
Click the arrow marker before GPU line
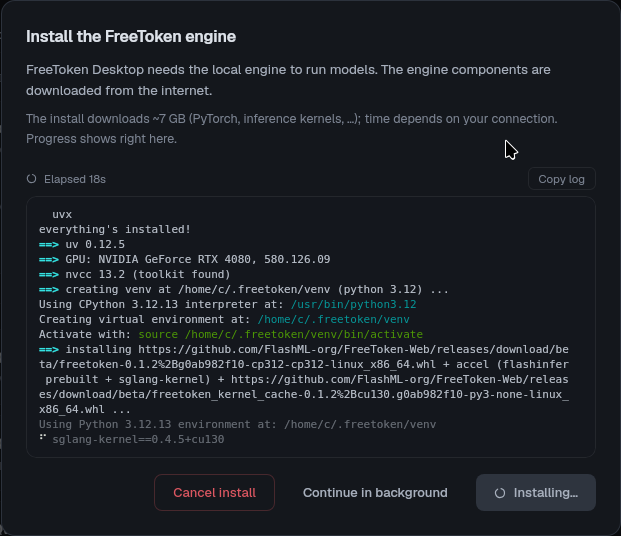(49, 259)
